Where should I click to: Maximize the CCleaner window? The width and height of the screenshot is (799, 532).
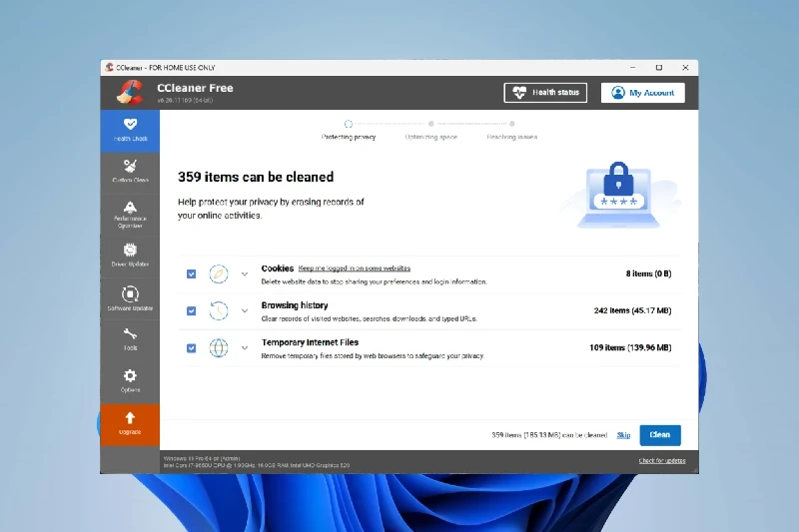(x=659, y=67)
